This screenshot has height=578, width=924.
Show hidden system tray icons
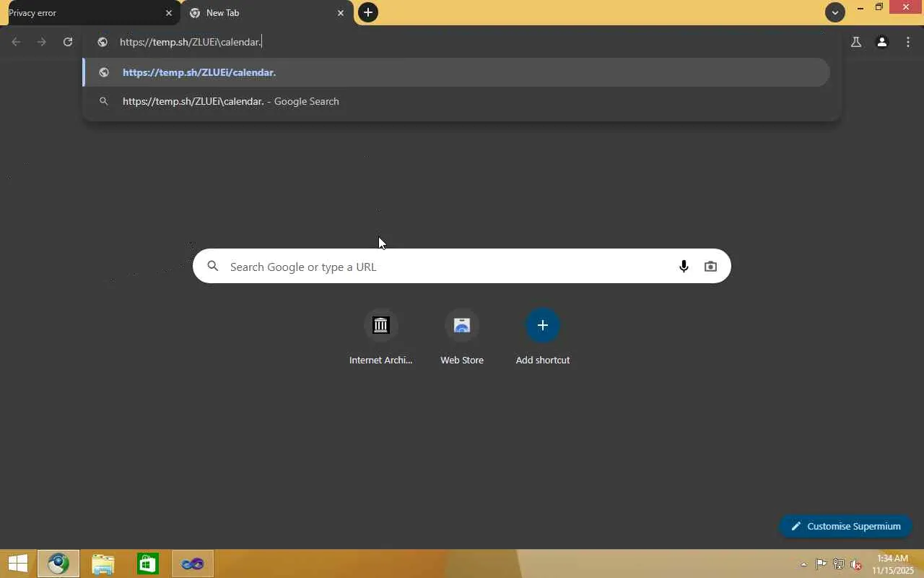click(803, 564)
